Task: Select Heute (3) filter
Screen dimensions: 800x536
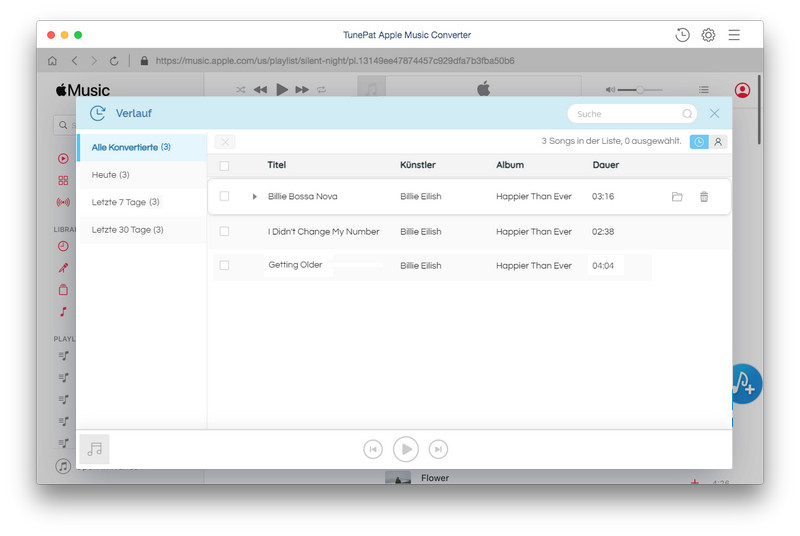Action: (142, 175)
